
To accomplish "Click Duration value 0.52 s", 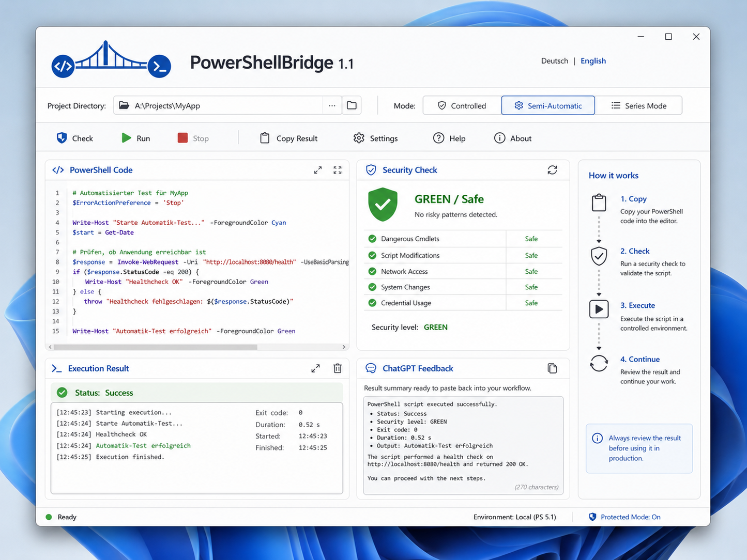I will click(309, 425).
